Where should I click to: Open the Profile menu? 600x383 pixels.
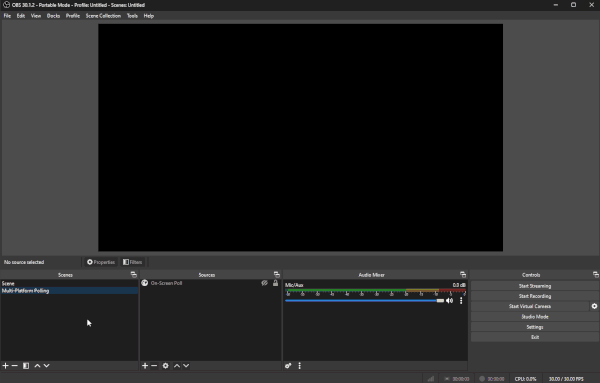coord(73,16)
